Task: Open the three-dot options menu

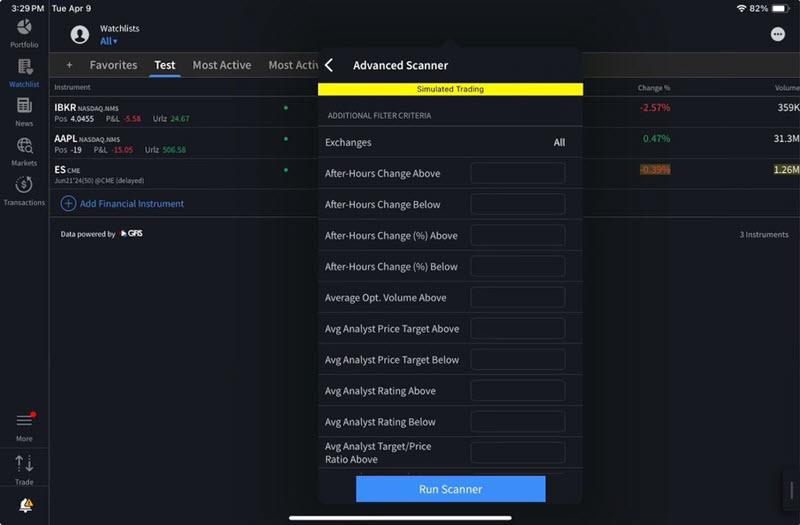Action: [777, 34]
